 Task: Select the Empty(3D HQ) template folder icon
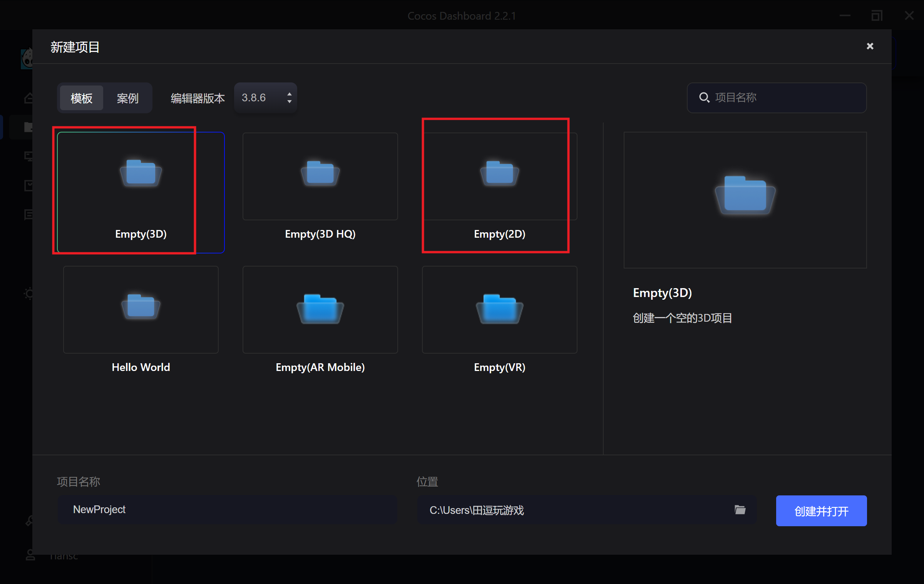click(320, 173)
